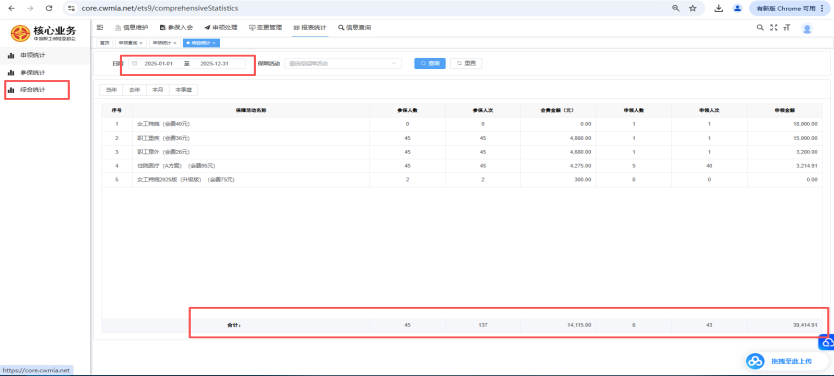Click the zoom magnifier in address bar
The height and width of the screenshot is (376, 834).
pos(675,9)
